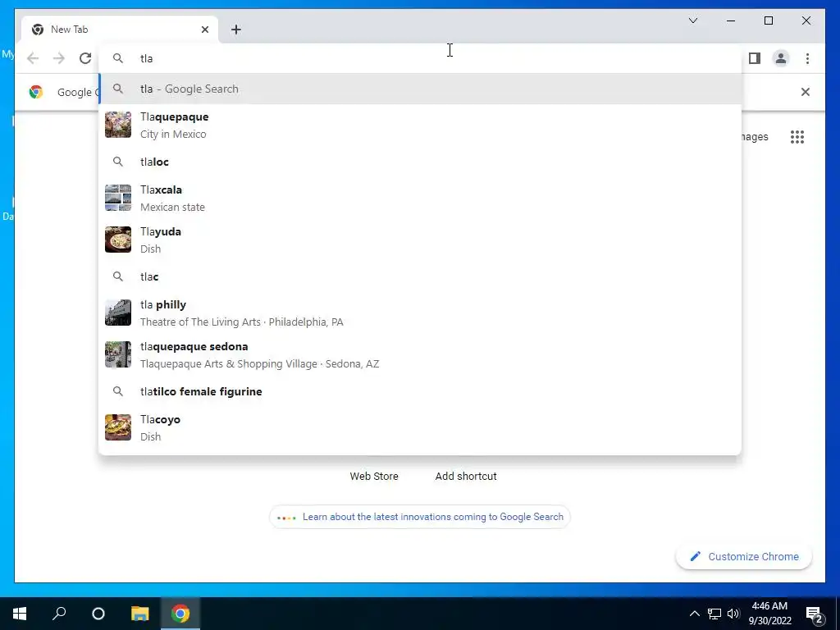Reload the page with the refresh icon
The width and height of the screenshot is (840, 630).
tap(85, 58)
